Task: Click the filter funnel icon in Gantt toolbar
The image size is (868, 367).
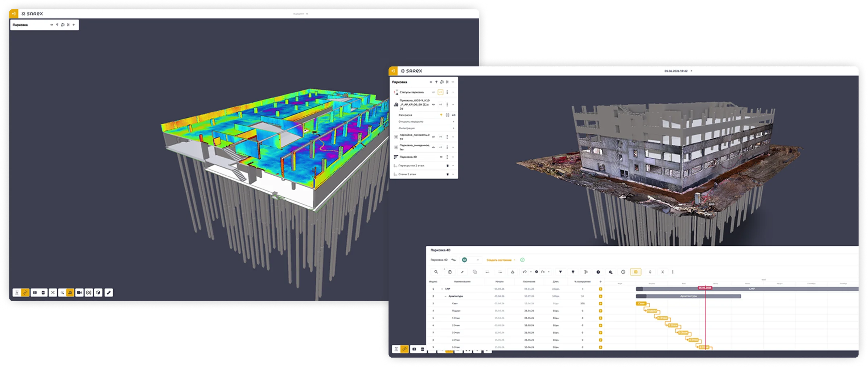Action: point(560,272)
